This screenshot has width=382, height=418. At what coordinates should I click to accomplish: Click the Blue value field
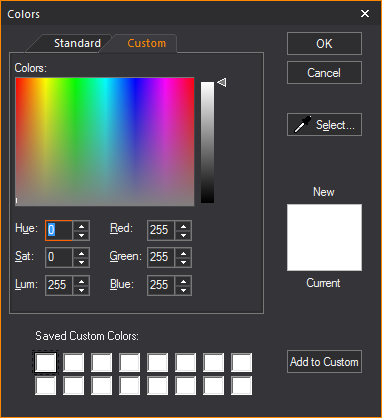pos(161,285)
